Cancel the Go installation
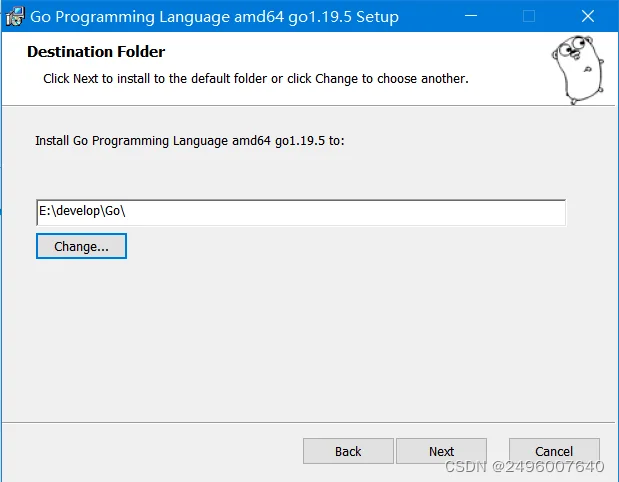 pos(554,451)
